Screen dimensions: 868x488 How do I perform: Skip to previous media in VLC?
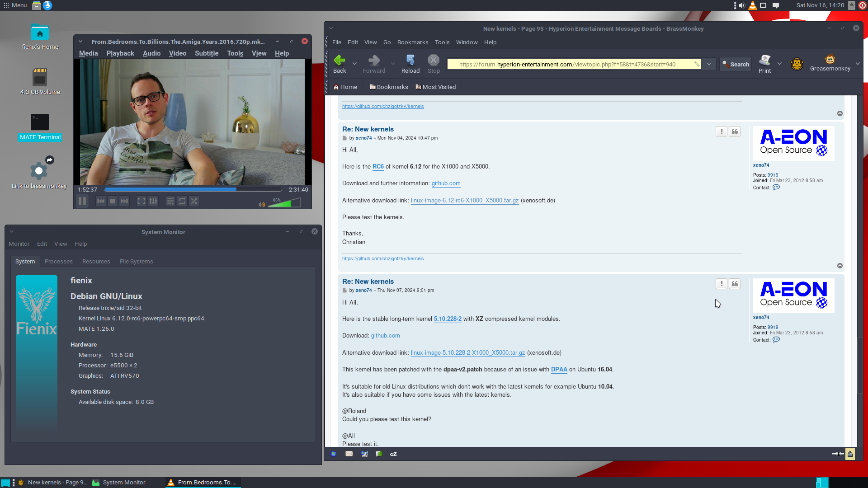tap(101, 202)
